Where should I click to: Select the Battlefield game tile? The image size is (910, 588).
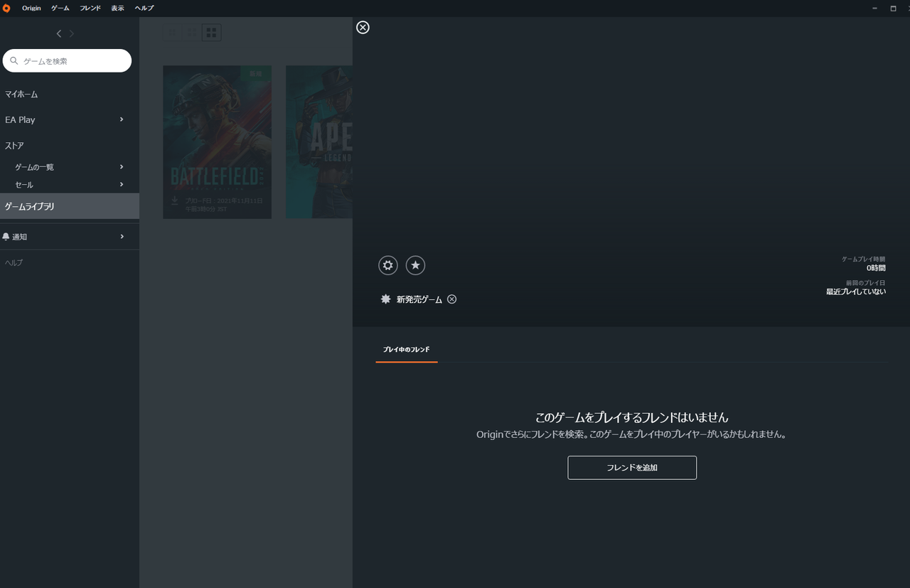coord(217,142)
